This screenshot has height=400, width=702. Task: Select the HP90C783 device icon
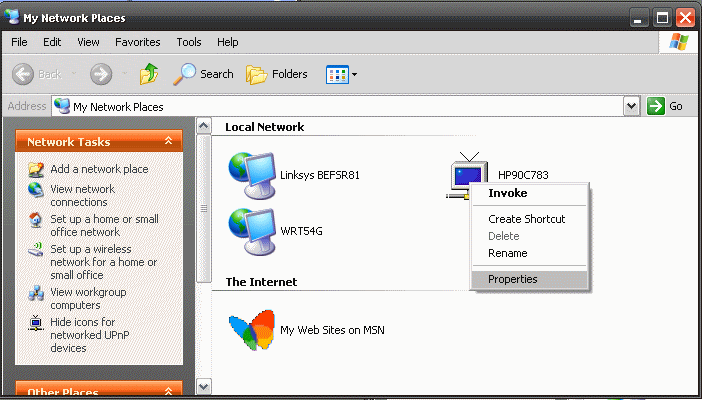(468, 175)
